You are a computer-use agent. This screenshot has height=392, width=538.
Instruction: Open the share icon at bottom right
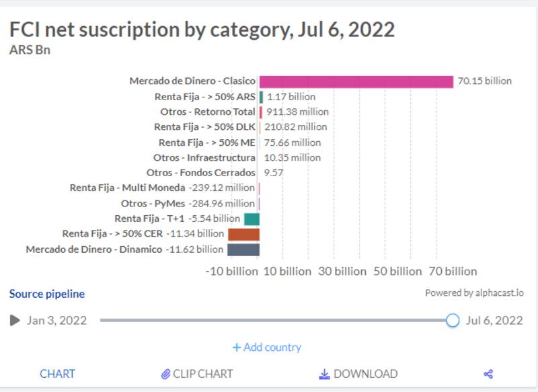tap(489, 374)
